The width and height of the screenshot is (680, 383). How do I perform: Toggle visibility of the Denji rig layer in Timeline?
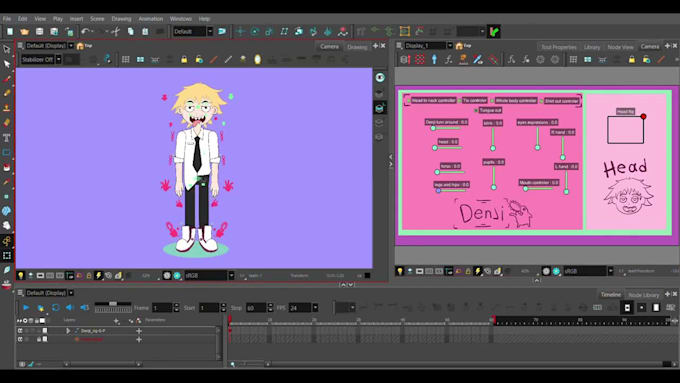[20, 331]
